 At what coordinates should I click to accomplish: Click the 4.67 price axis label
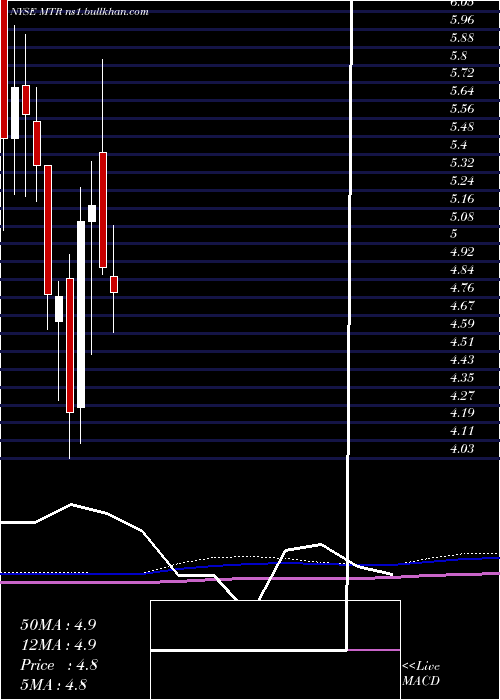(462, 306)
